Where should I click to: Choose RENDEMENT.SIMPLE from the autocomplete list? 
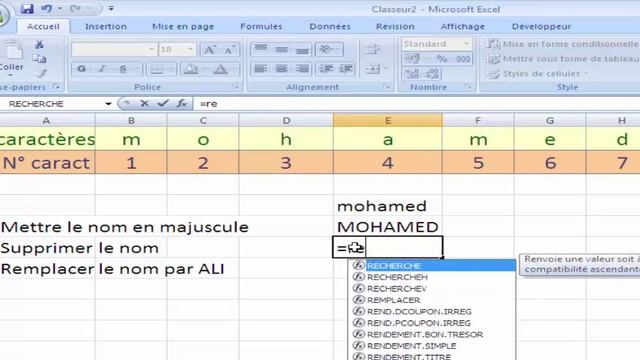tap(432, 346)
